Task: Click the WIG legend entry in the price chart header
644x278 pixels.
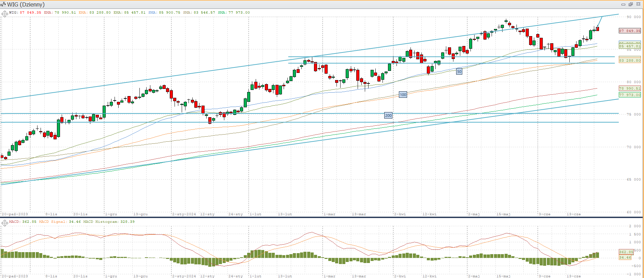Action: coord(25,13)
